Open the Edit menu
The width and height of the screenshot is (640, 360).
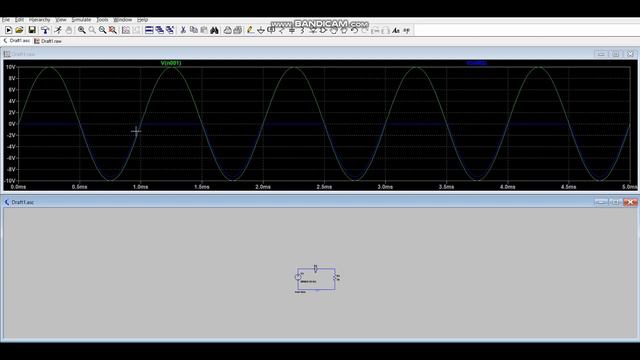pos(19,20)
